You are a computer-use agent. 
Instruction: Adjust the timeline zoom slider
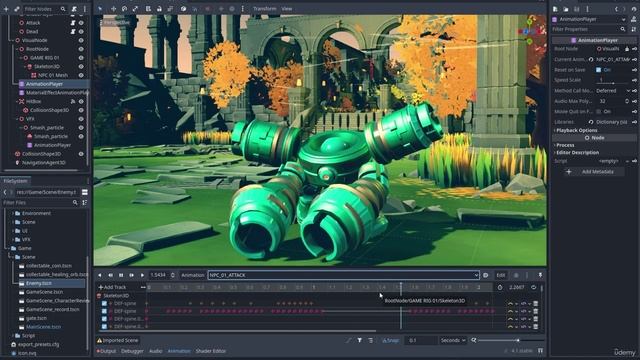510,340
